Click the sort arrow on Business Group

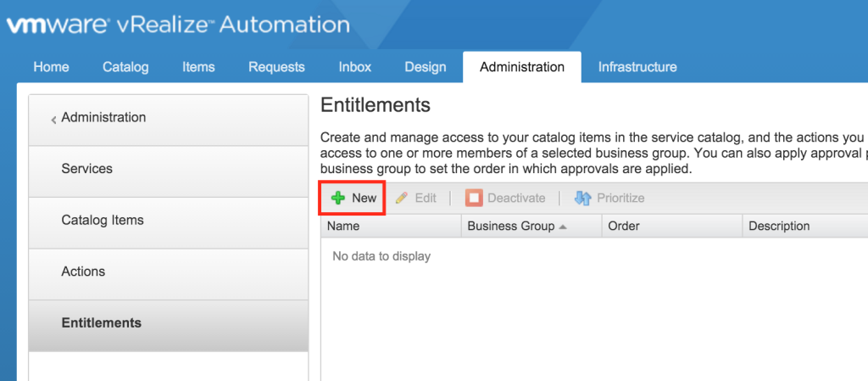[563, 227]
